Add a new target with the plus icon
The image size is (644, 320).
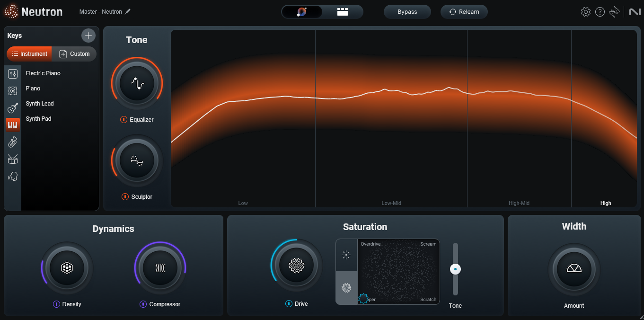click(x=88, y=36)
